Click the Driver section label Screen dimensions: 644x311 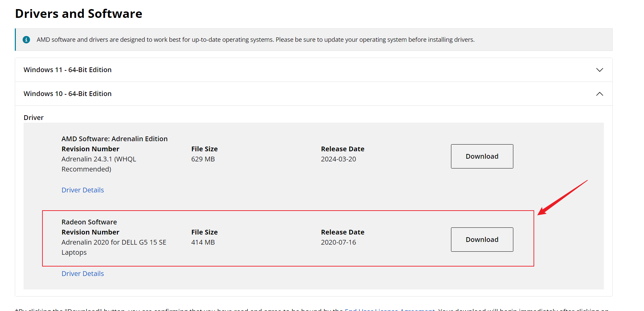[33, 118]
